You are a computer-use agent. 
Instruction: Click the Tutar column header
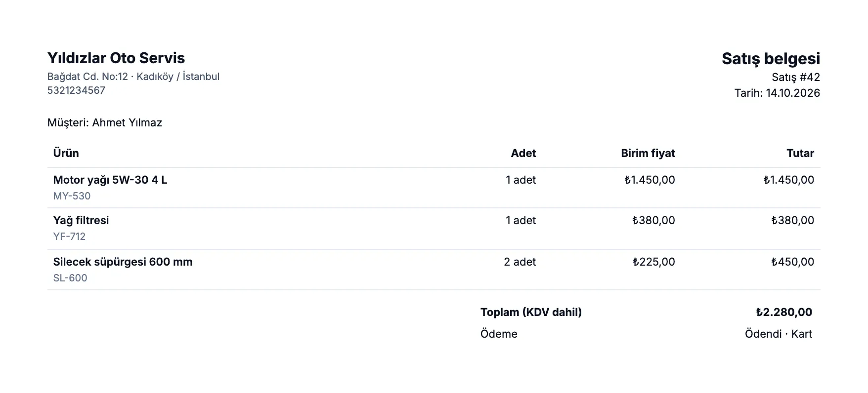click(x=800, y=153)
